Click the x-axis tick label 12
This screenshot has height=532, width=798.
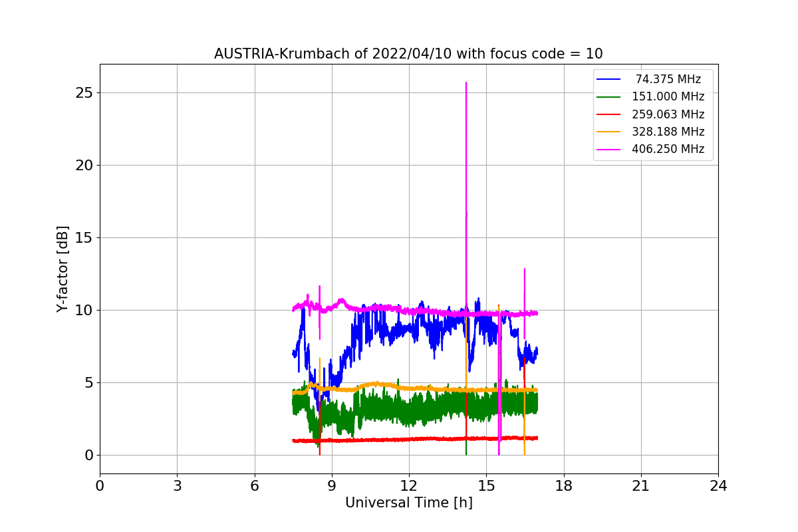tap(409, 486)
